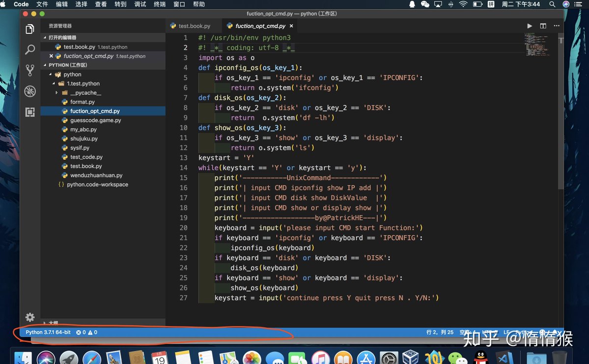Split the editor to the right
Image resolution: width=589 pixels, height=364 pixels.
click(x=543, y=26)
